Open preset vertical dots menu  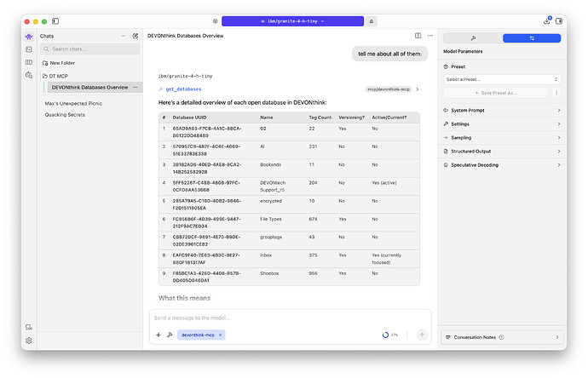click(556, 93)
